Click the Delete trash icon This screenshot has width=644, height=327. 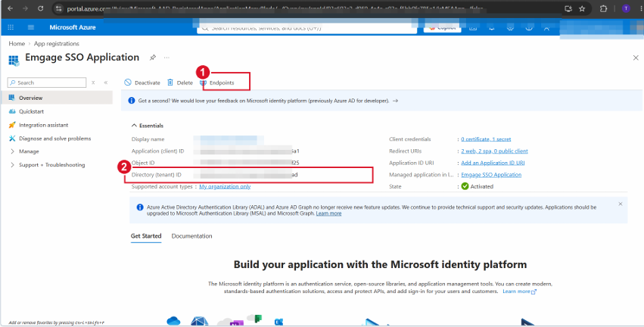pyautogui.click(x=170, y=83)
